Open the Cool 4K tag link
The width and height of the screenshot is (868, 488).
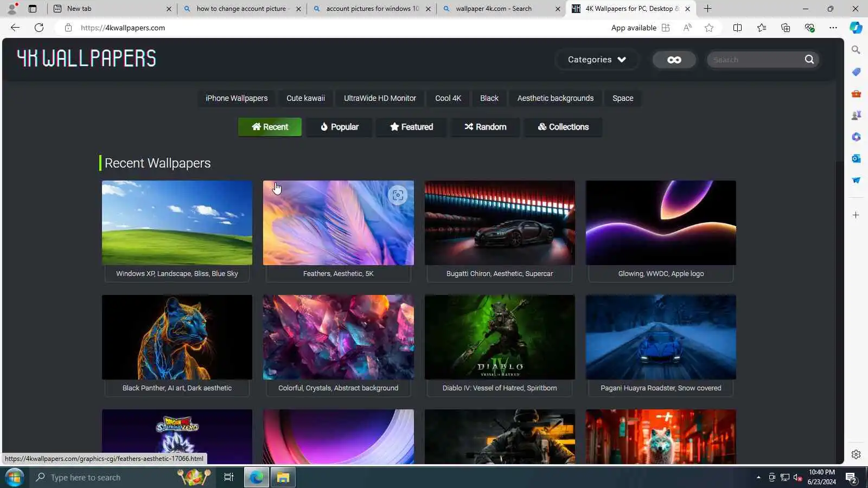click(x=448, y=98)
